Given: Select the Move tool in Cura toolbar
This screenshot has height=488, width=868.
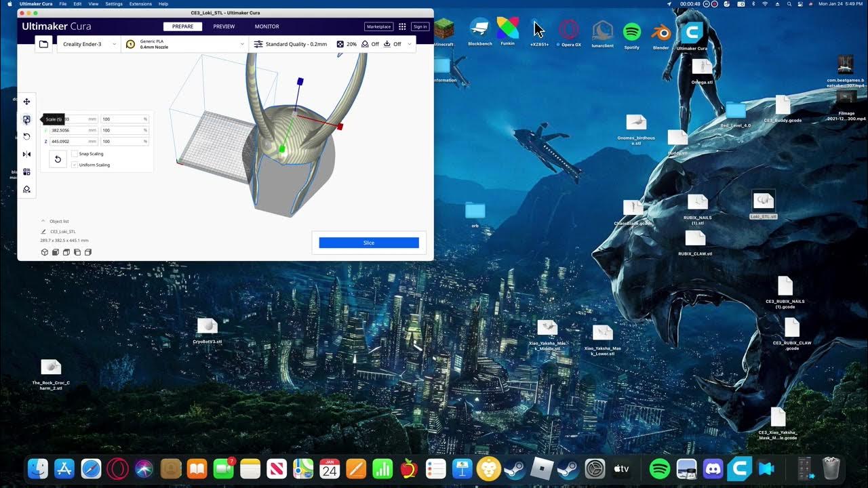Looking at the screenshot, I should click(26, 102).
